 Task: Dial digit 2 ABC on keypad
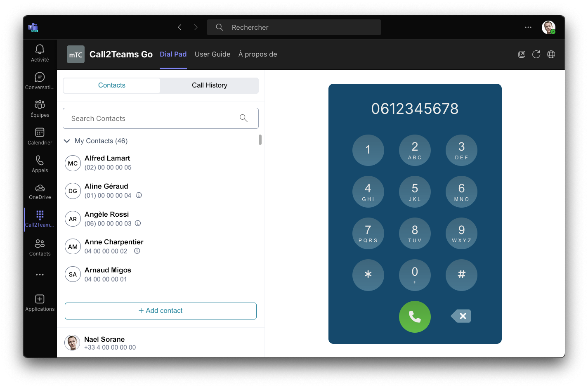pos(415,150)
